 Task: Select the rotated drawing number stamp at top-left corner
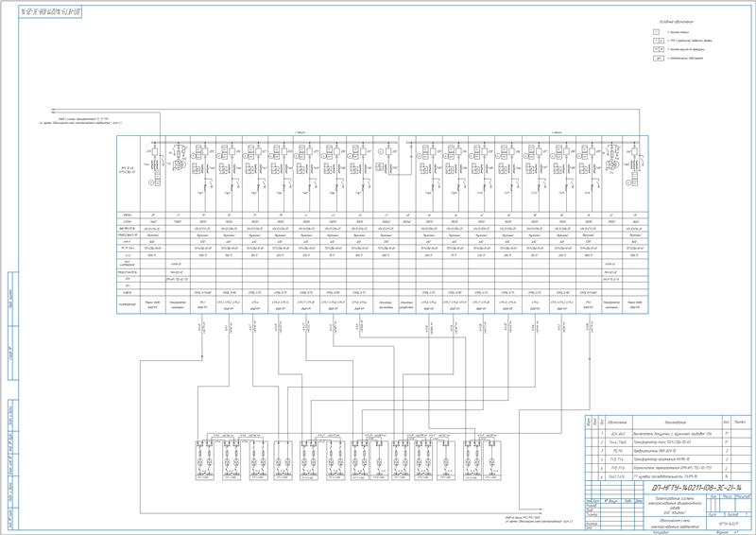(50, 12)
